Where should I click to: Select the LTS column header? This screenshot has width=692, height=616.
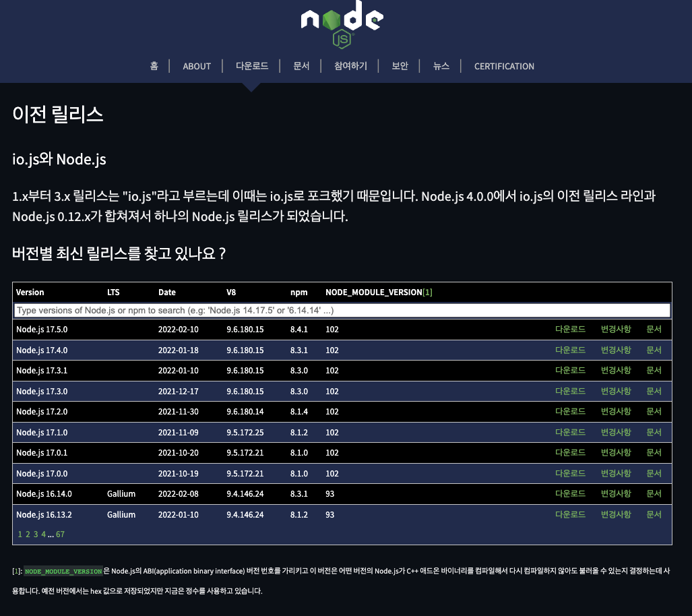113,292
